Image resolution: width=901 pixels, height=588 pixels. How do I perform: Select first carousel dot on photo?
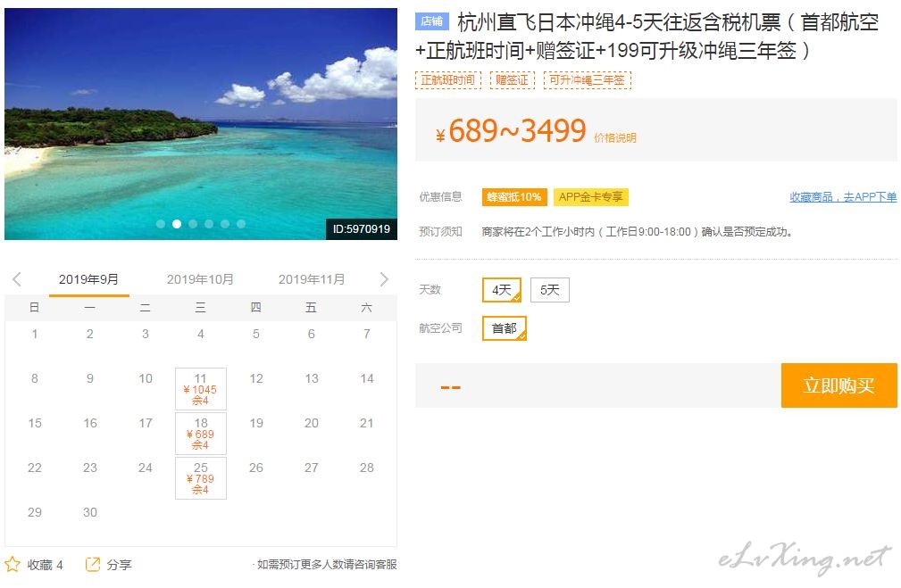(x=161, y=224)
